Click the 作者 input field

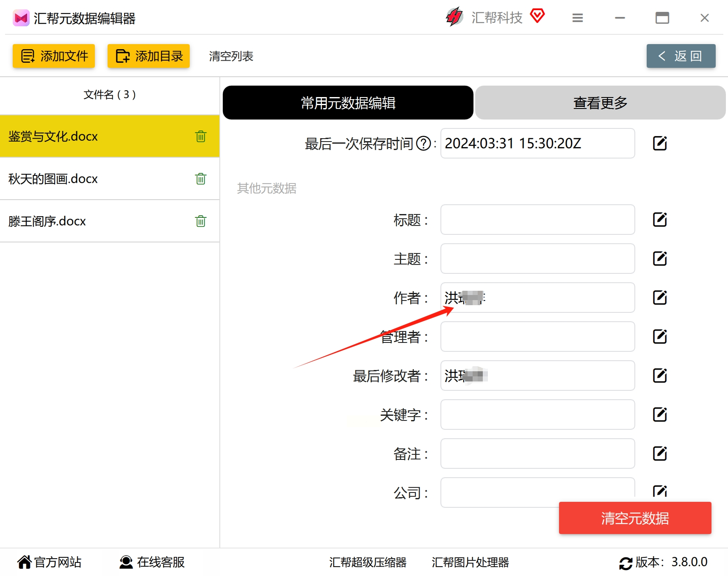point(538,298)
